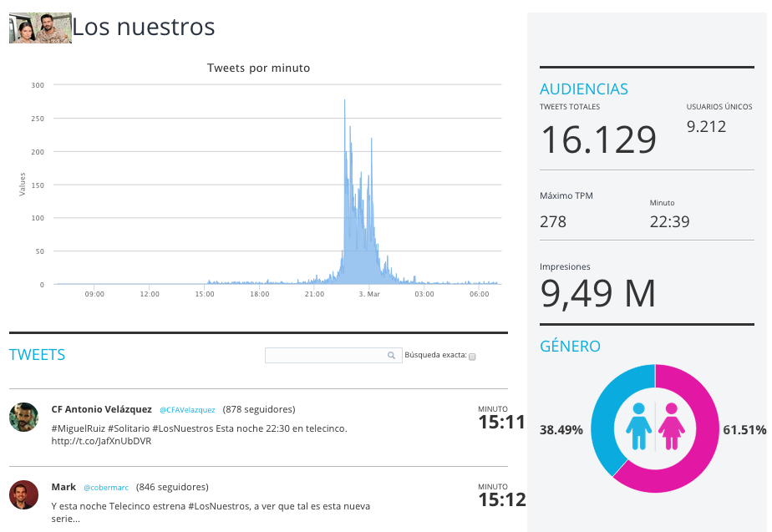772x532 pixels.
Task: Click the GÉNERO section heading
Action: tap(570, 346)
